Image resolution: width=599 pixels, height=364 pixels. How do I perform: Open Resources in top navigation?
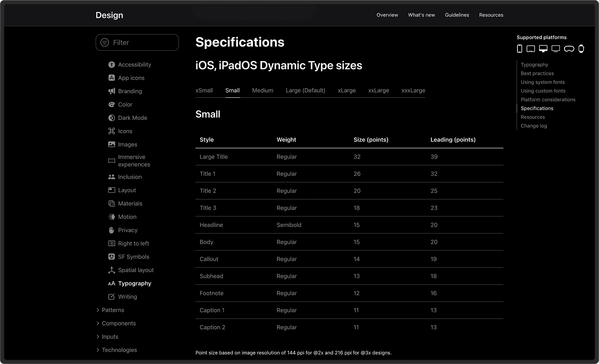tap(491, 15)
